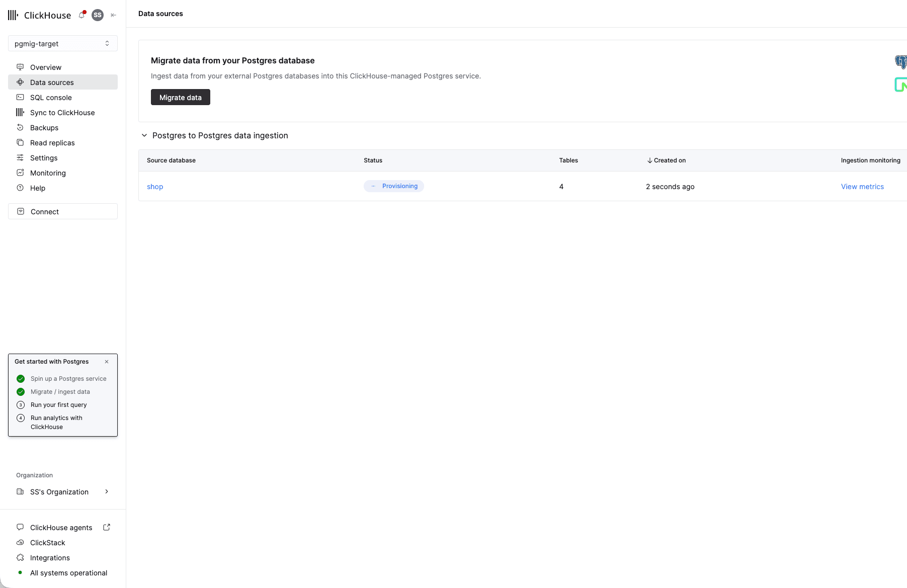Click the Data sources icon
This screenshot has width=907, height=588.
pyautogui.click(x=20, y=82)
